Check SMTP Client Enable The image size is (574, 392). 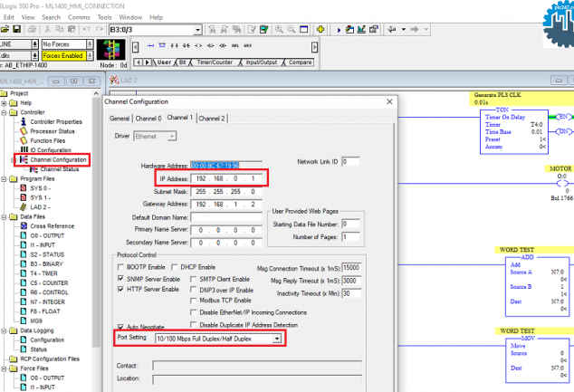pos(193,279)
